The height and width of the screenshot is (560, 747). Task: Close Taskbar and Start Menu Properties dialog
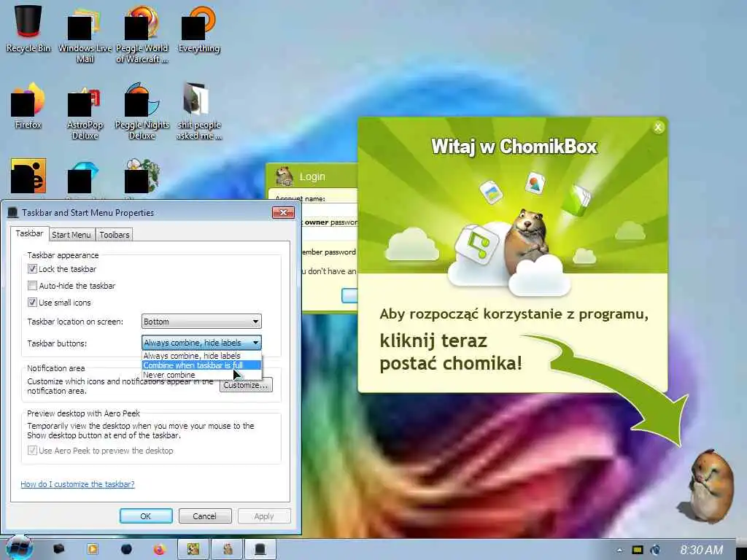pyautogui.click(x=283, y=212)
